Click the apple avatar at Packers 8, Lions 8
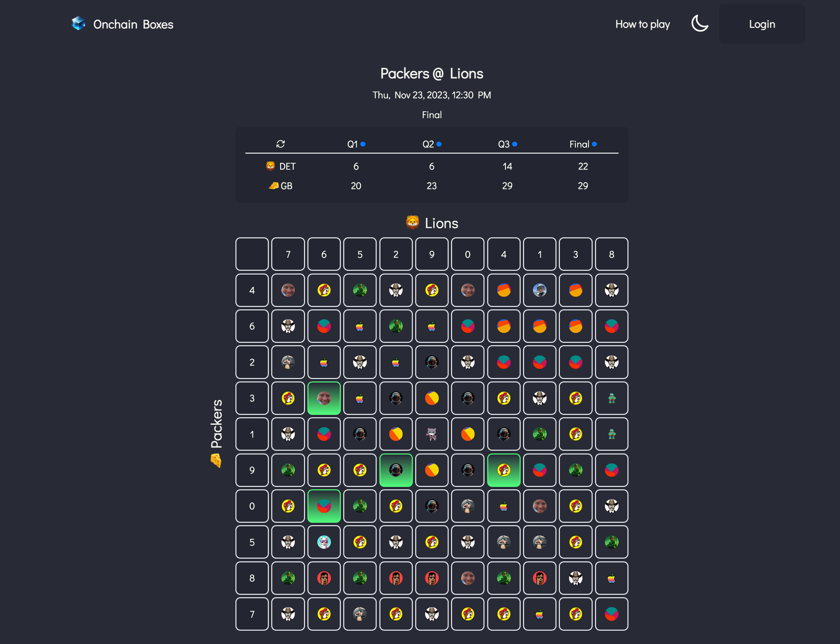840x644 pixels. click(x=612, y=578)
